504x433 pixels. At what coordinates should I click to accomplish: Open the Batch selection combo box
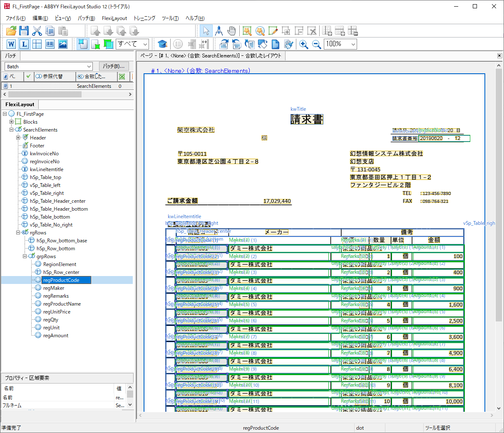pos(49,67)
